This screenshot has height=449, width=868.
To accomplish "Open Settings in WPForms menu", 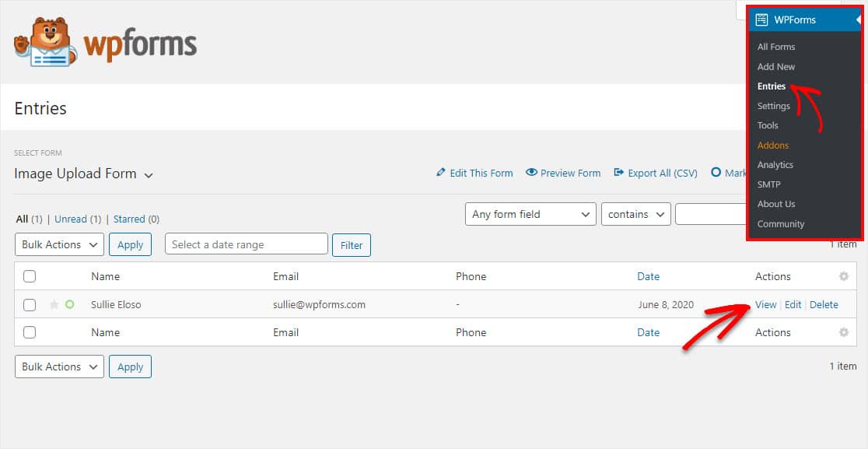I will pyautogui.click(x=773, y=106).
